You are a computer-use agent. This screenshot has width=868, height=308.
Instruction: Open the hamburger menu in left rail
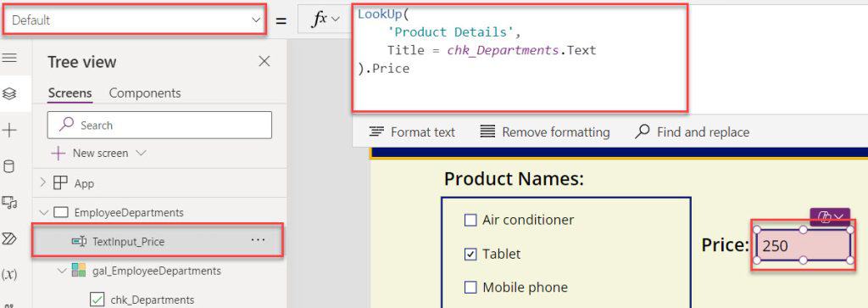click(x=9, y=59)
